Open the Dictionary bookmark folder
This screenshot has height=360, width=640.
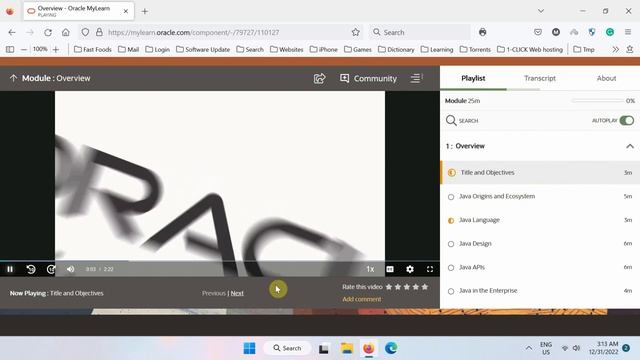396,49
